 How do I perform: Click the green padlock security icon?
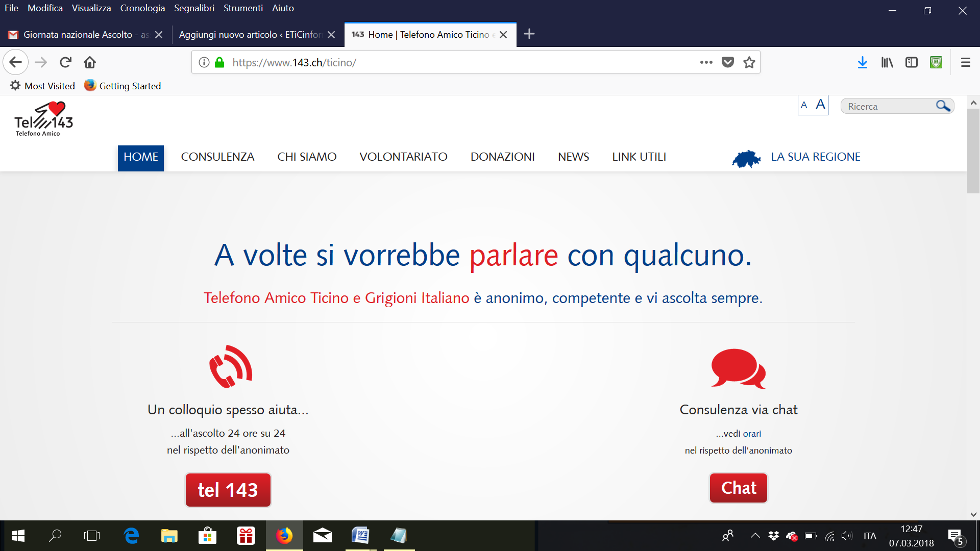coord(219,62)
